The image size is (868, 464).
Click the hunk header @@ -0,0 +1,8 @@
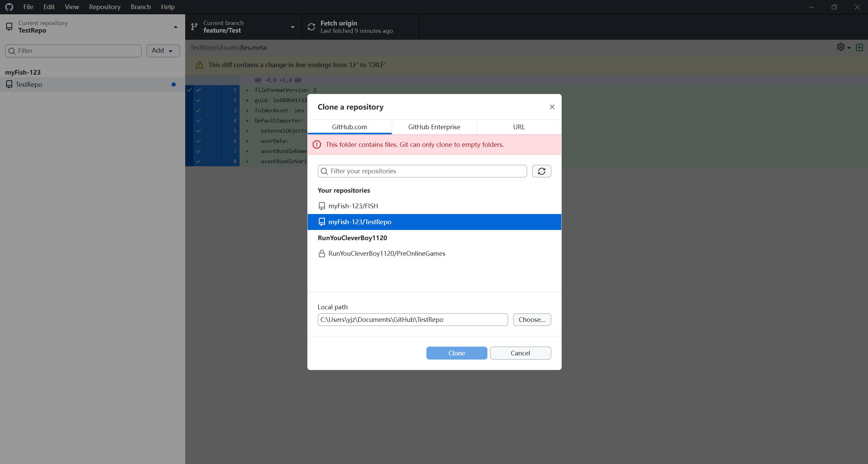click(x=278, y=80)
